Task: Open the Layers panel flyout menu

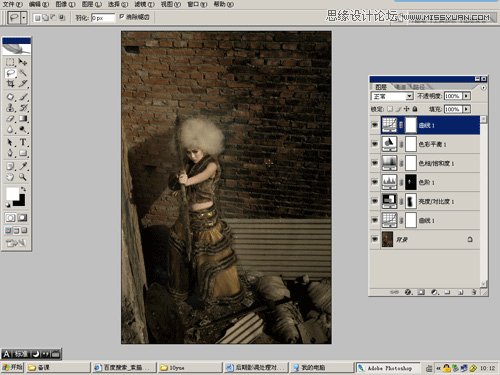Action: tap(483, 87)
